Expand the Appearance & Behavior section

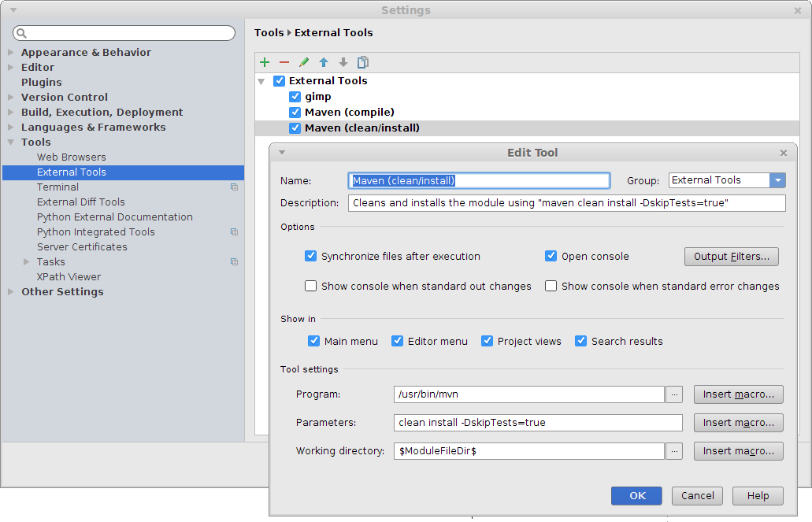click(11, 53)
